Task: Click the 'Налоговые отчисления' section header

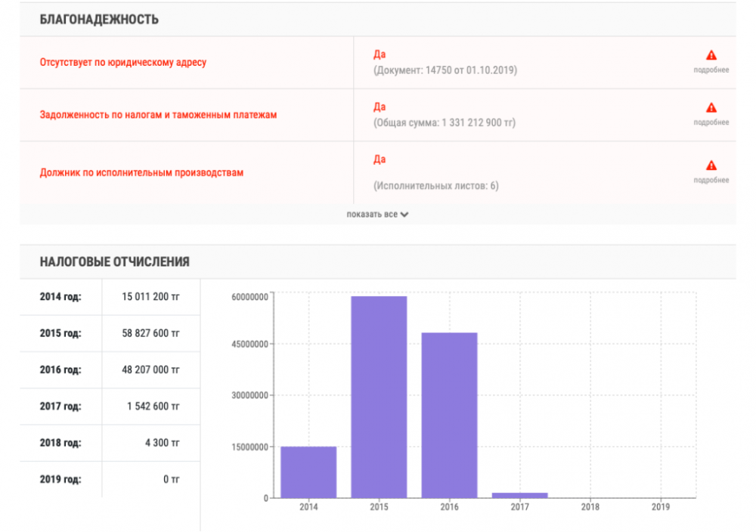Action: (115, 262)
